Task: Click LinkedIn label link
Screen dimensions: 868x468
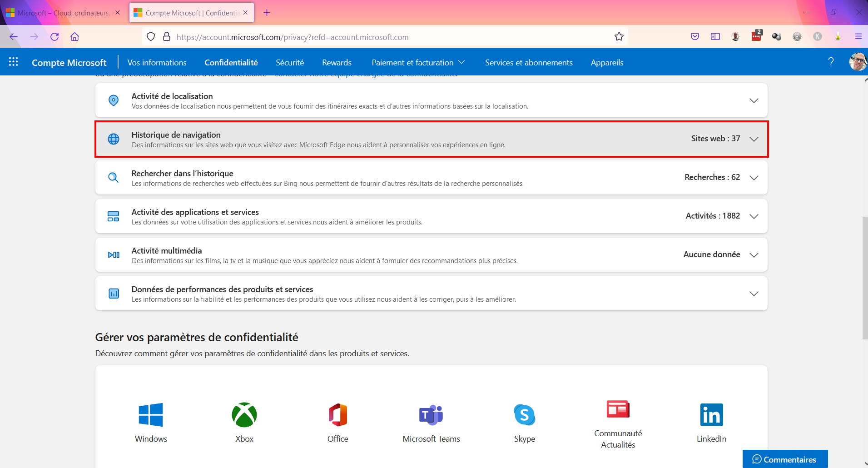Action: [712, 439]
